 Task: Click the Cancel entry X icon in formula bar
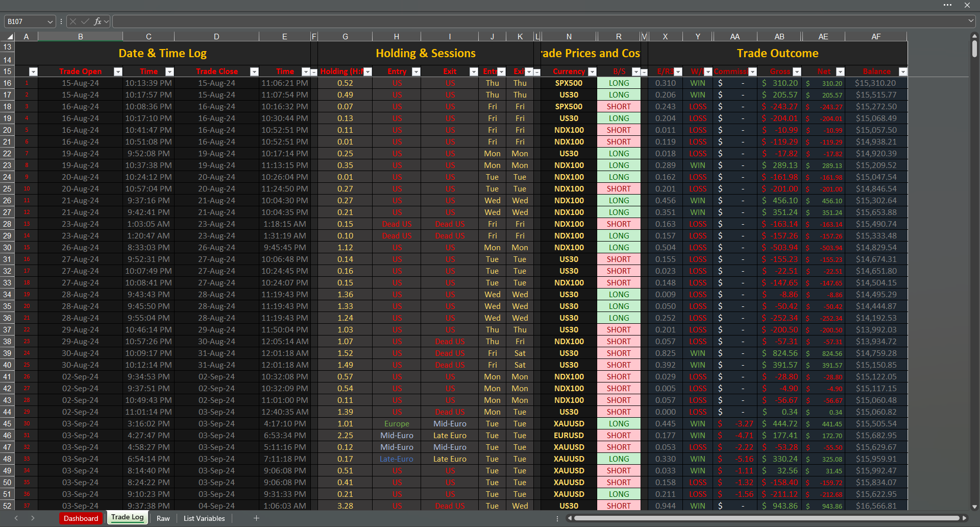[x=73, y=21]
